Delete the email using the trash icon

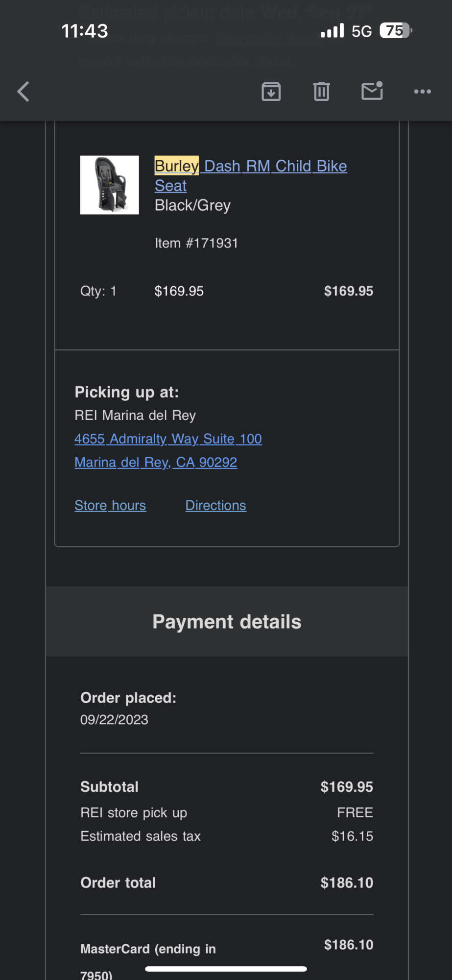[x=321, y=92]
